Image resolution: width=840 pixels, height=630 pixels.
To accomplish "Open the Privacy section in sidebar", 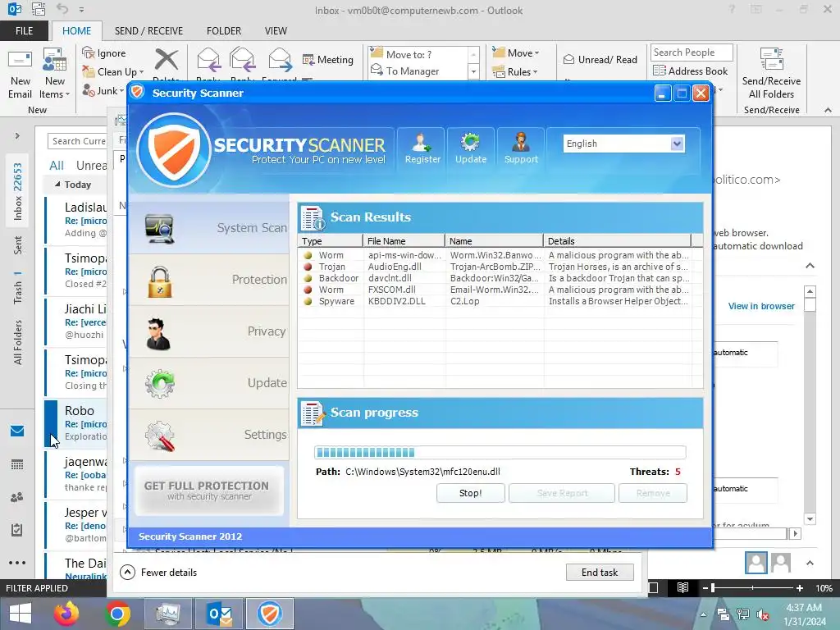I will click(x=209, y=331).
